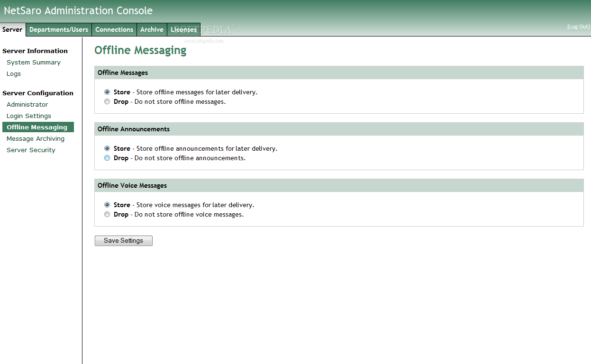Viewport: 591px width, 364px height.
Task: Open the Departments/Users tab
Action: (x=59, y=29)
